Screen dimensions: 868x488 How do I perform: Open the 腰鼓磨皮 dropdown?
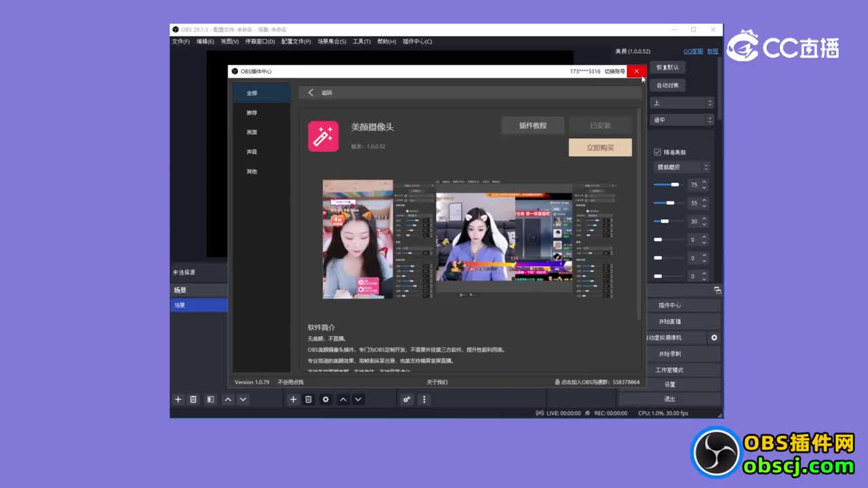tap(682, 167)
